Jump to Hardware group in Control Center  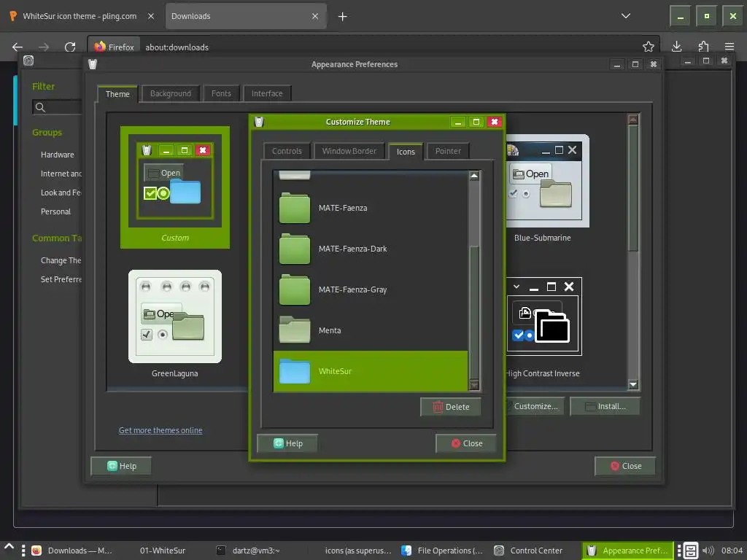coord(57,155)
